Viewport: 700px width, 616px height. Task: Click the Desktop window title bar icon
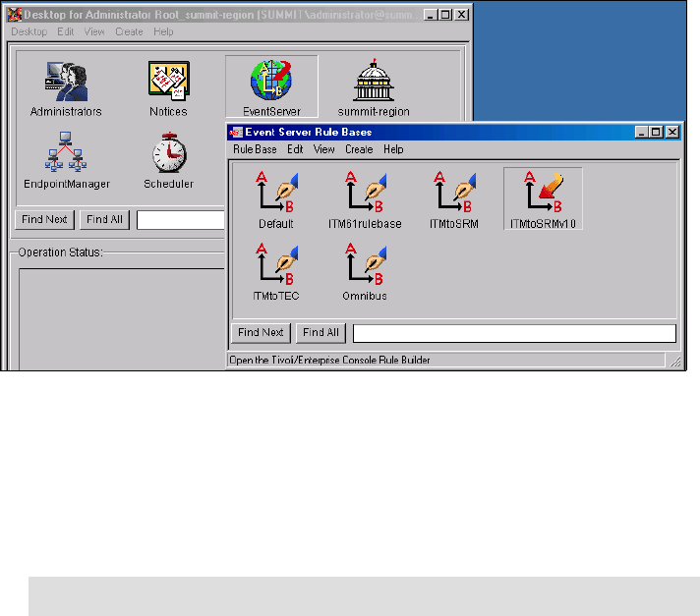point(15,15)
